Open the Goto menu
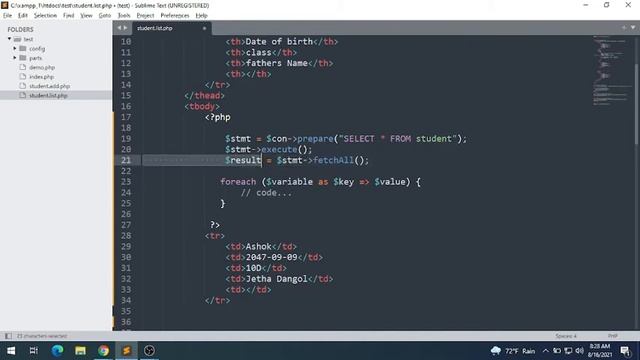 coord(104,16)
